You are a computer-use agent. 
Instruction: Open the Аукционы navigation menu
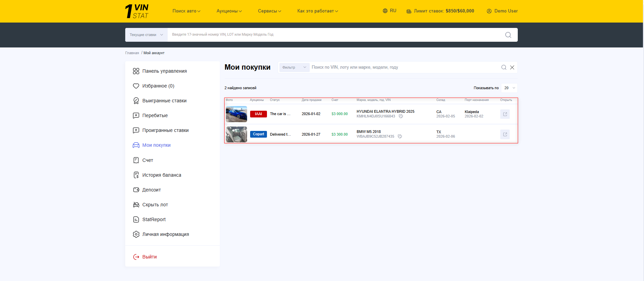tap(229, 11)
